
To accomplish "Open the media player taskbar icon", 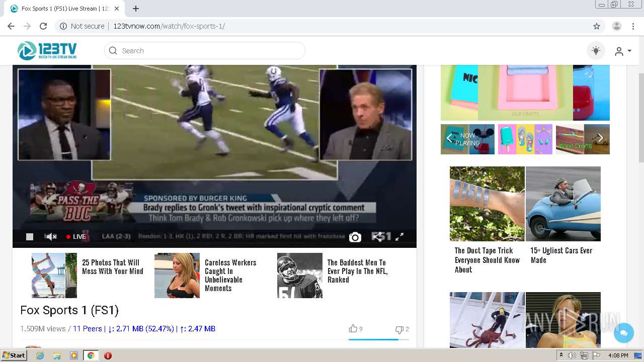I will 74,355.
